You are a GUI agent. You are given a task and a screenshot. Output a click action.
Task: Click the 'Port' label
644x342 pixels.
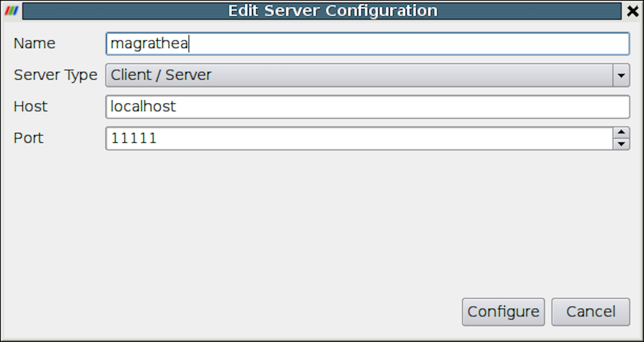point(28,138)
